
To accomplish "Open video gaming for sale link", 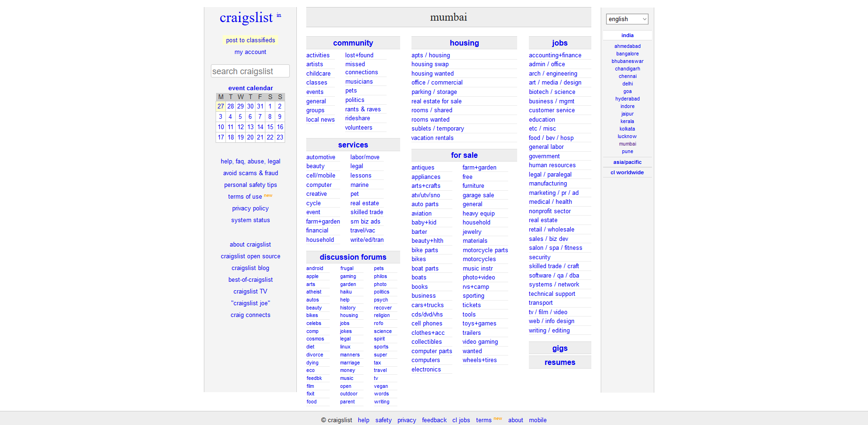I will click(480, 342).
